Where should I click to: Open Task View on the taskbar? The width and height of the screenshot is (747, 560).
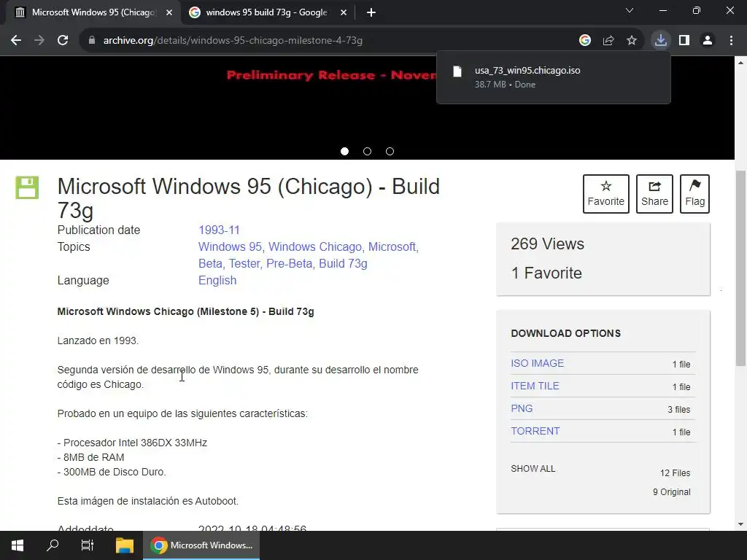88,545
